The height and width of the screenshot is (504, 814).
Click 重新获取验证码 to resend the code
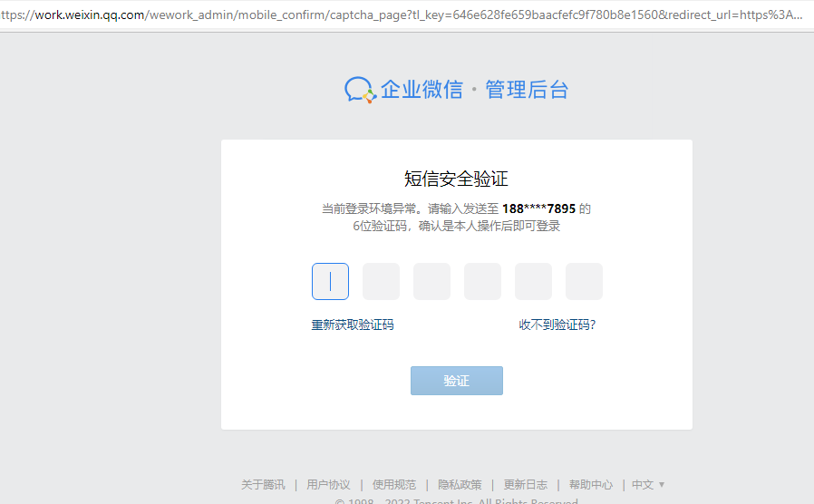pos(353,325)
